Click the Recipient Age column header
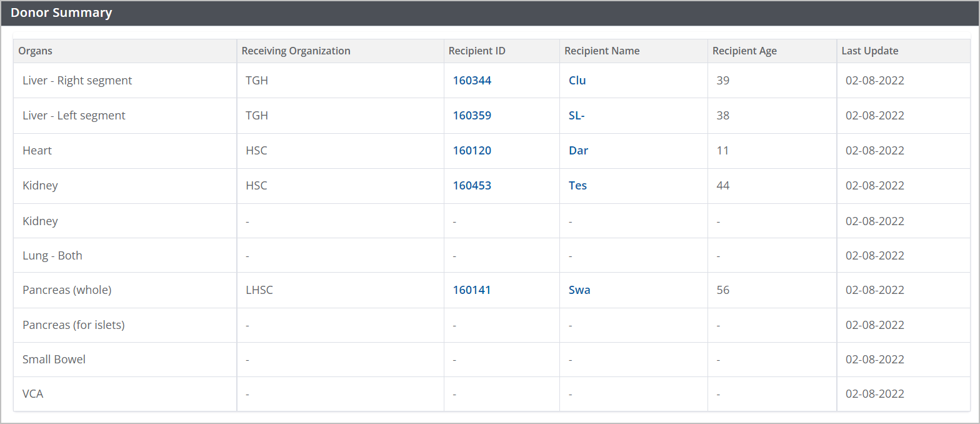Screen dimensions: 980x424 (x=744, y=51)
